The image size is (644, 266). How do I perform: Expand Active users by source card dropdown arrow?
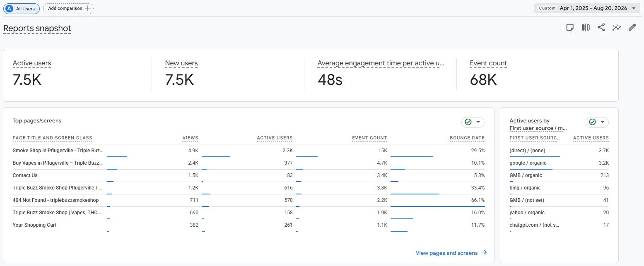(x=603, y=122)
